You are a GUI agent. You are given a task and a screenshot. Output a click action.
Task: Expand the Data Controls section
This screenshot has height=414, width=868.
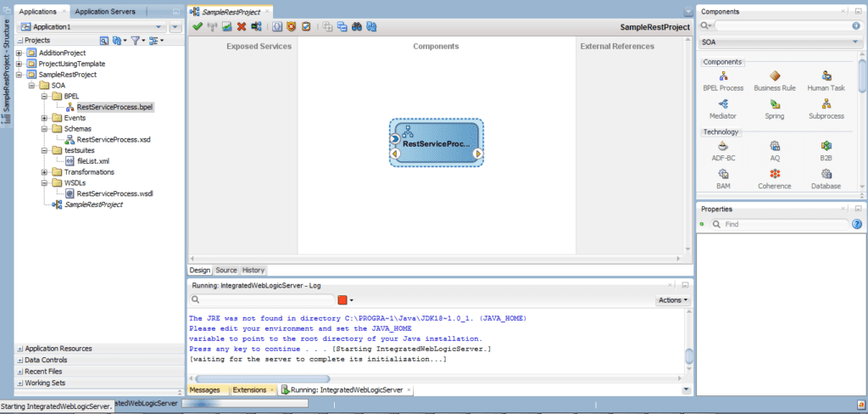pos(20,361)
